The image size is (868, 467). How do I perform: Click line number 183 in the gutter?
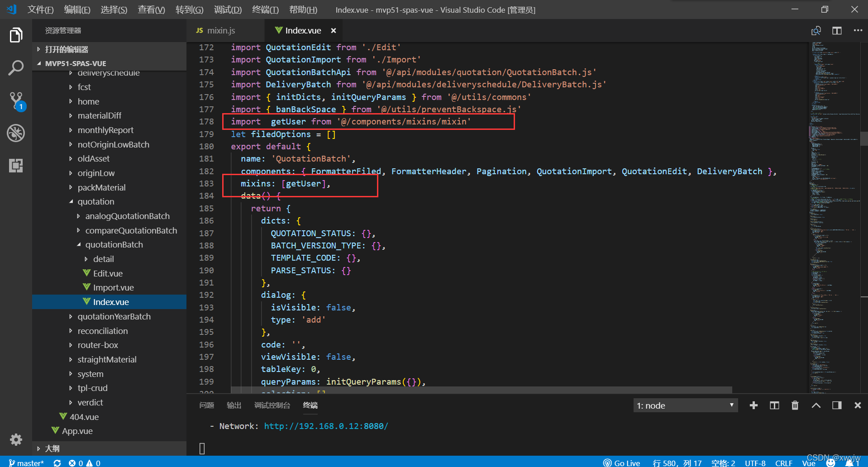206,183
